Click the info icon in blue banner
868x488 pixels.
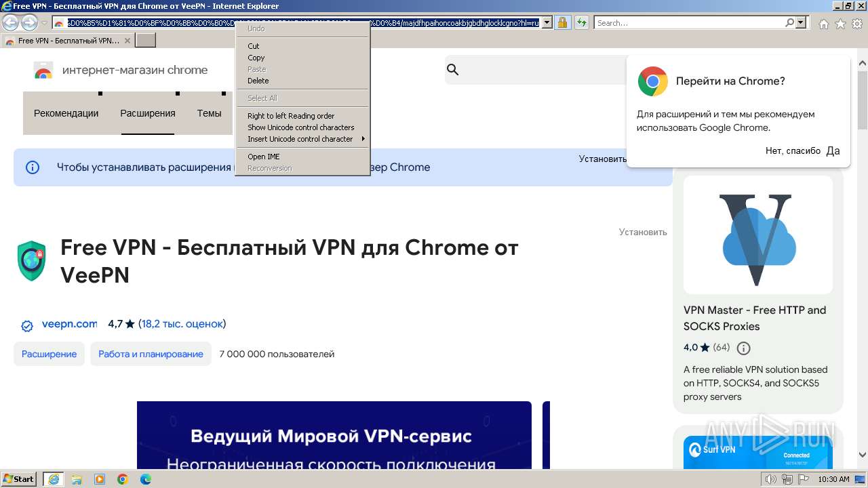pyautogui.click(x=33, y=167)
